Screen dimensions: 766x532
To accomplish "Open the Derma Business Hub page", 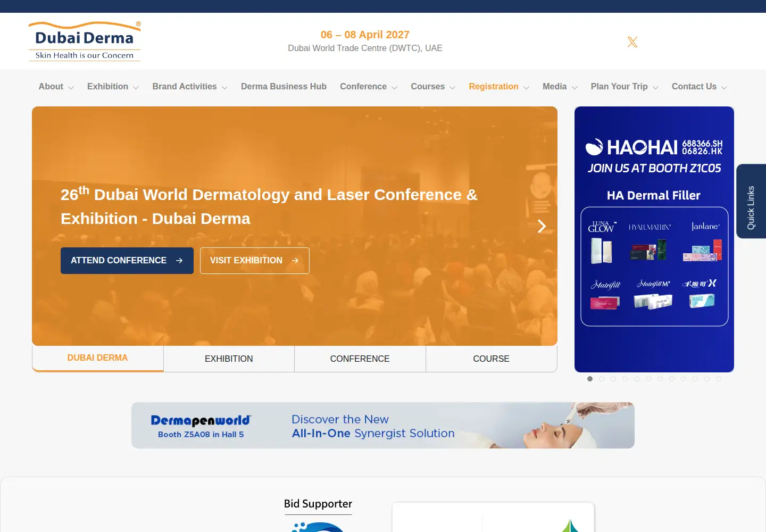I will click(284, 87).
